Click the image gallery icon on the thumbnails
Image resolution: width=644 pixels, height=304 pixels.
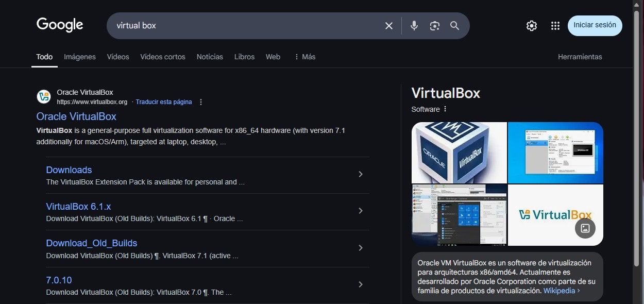[x=585, y=228]
